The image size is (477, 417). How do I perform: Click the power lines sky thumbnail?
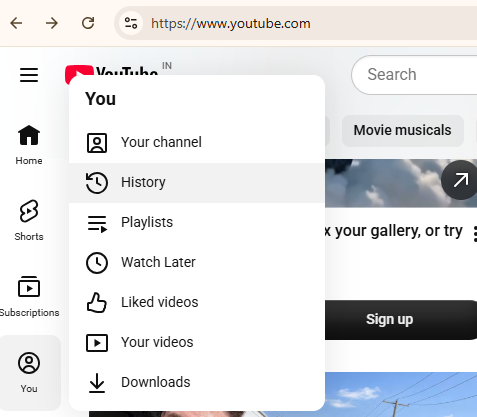click(401, 394)
